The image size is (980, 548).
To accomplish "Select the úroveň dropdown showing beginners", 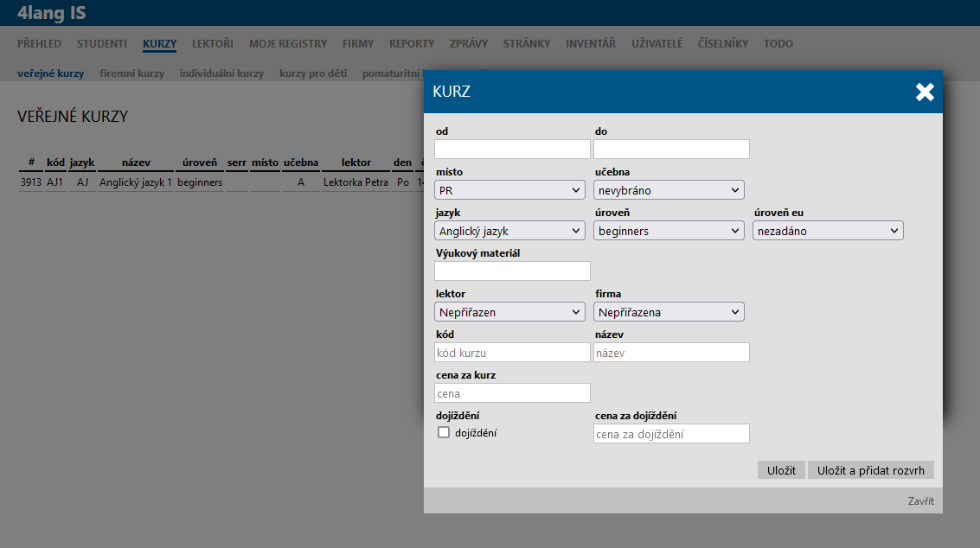I will pyautogui.click(x=669, y=231).
